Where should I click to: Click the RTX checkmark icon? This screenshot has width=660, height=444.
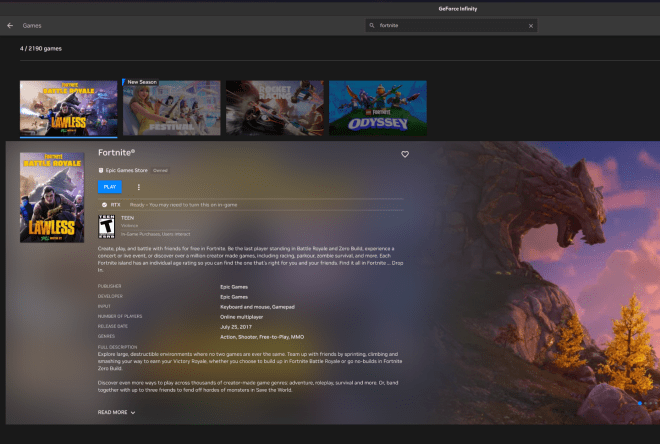tap(104, 205)
